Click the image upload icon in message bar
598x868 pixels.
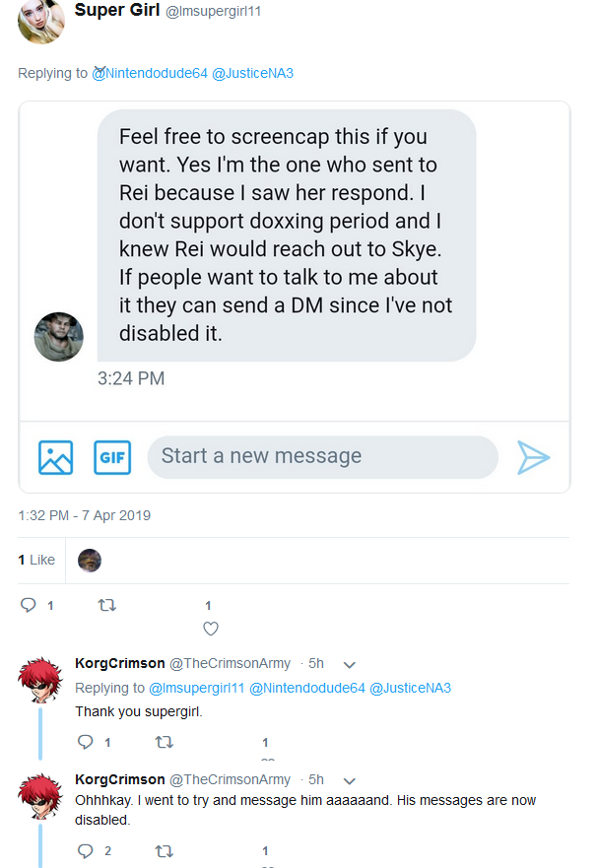(55, 457)
